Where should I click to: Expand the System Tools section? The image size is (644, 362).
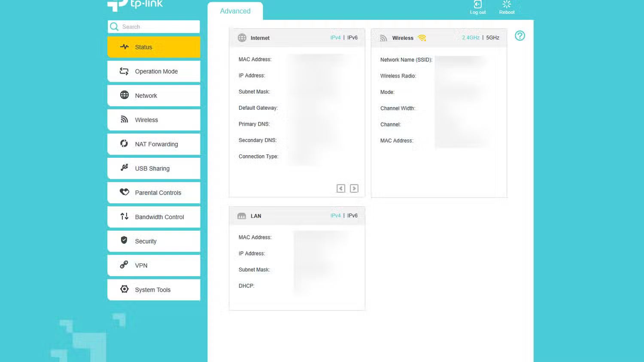154,290
